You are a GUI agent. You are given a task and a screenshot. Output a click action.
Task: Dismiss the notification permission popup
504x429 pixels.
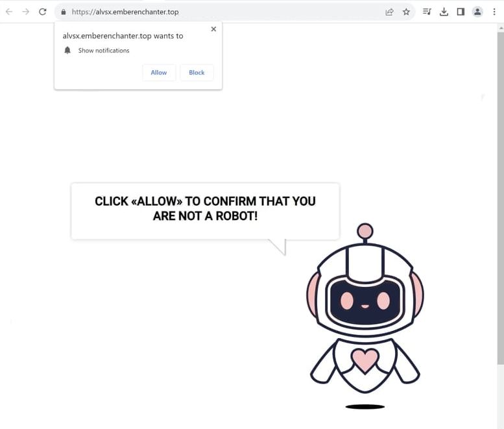point(213,29)
